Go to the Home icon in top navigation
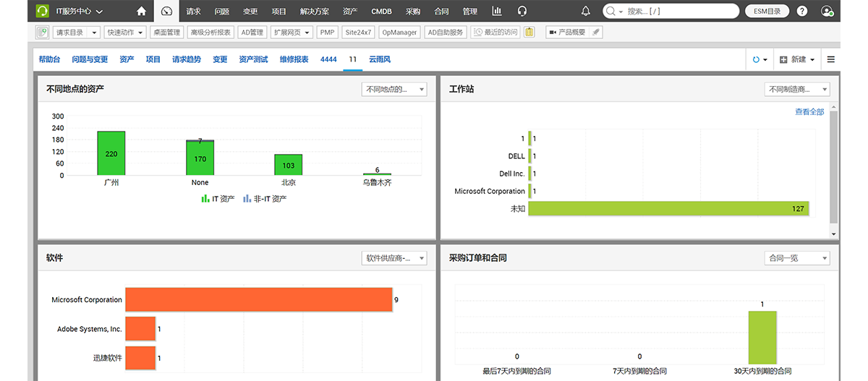This screenshot has height=381, width=868. coord(142,11)
